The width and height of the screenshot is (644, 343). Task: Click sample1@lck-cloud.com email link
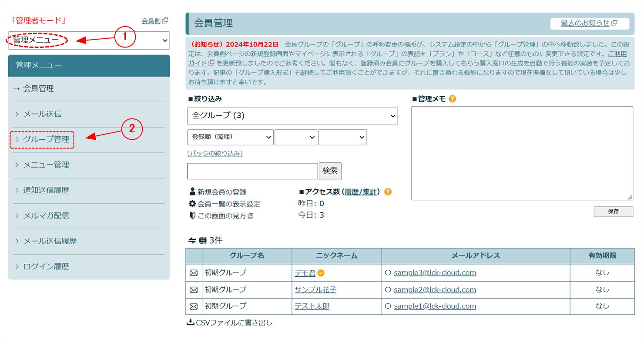pos(435,306)
